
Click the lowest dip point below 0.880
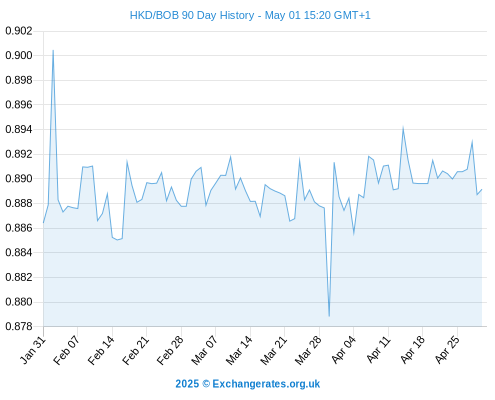(329, 316)
